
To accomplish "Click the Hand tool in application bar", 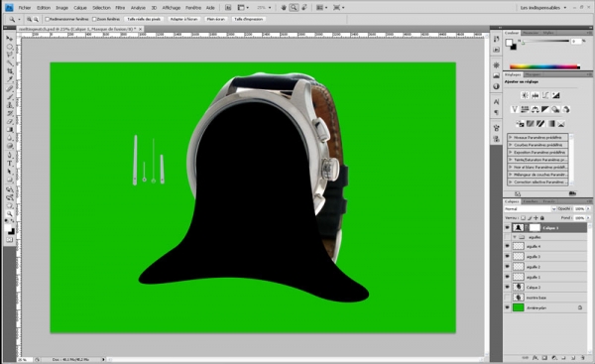I will tap(284, 8).
